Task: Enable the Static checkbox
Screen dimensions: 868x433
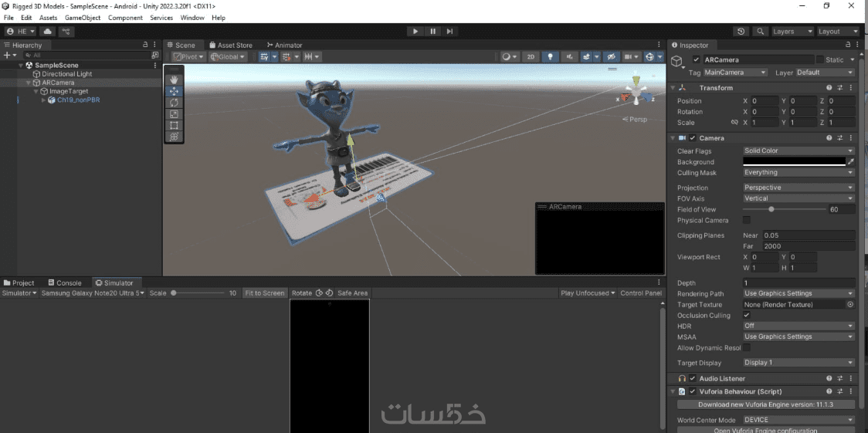Action: (x=820, y=59)
